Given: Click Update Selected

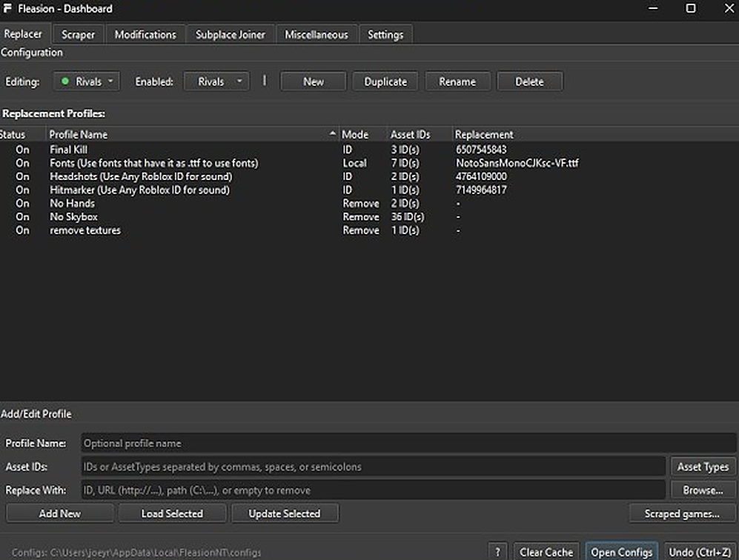Looking at the screenshot, I should 285,513.
